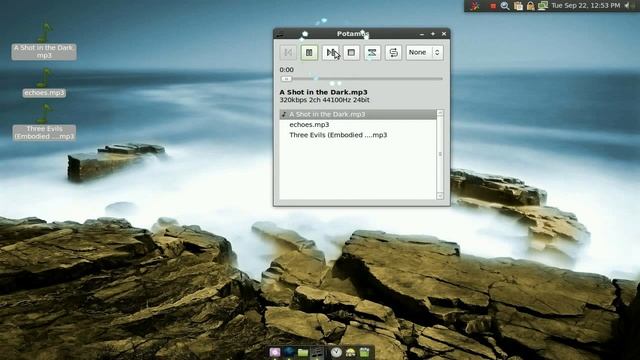Image resolution: width=640 pixels, height=360 pixels.
Task: Pause playback with the pause button
Action: click(x=309, y=53)
